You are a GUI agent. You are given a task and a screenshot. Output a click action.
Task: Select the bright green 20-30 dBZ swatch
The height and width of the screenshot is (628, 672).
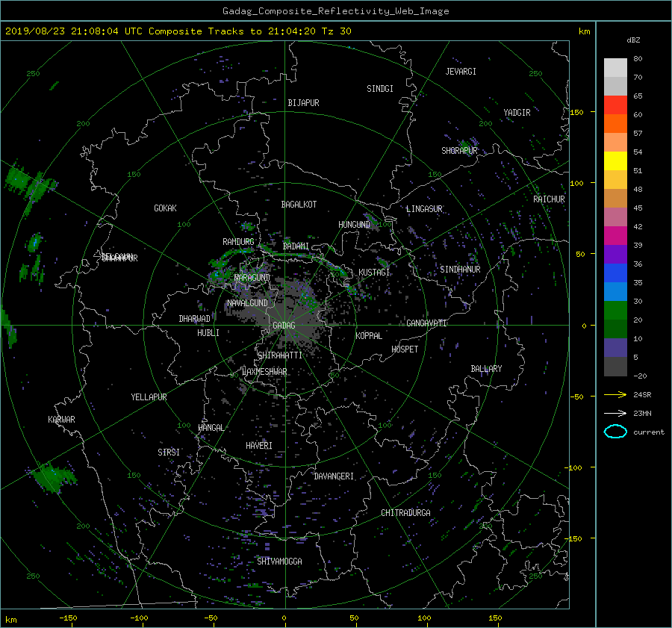pyautogui.click(x=615, y=310)
